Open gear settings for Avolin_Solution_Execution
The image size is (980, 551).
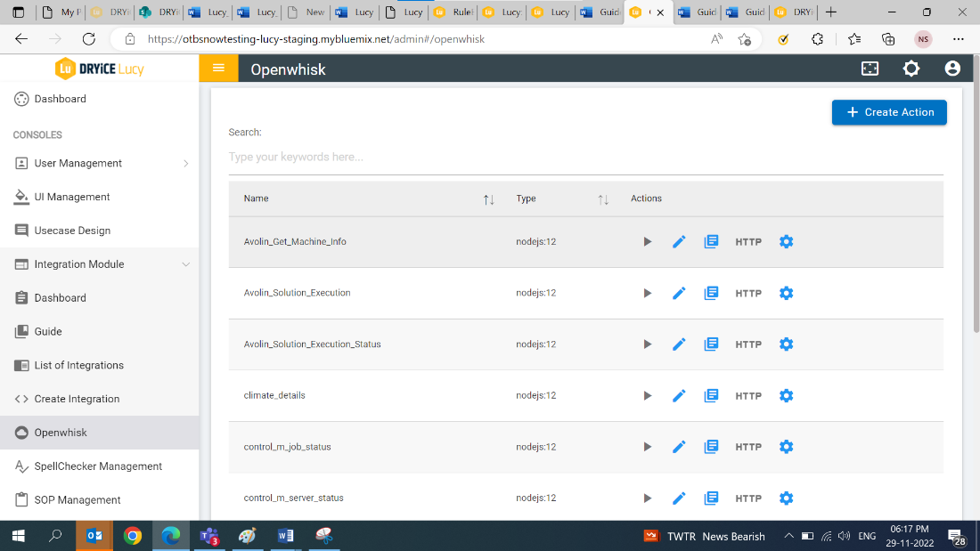pyautogui.click(x=787, y=293)
